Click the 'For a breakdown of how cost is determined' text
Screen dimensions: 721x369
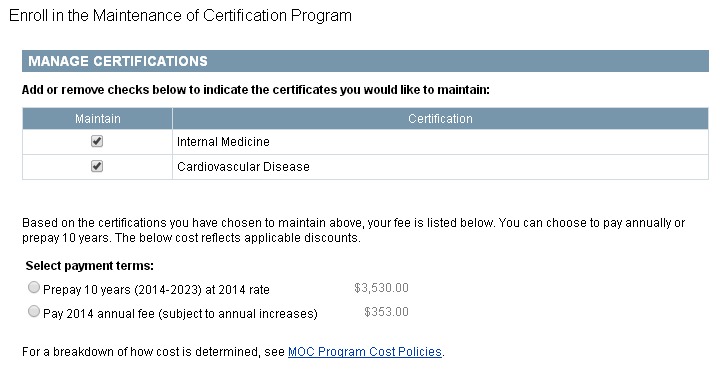(x=154, y=352)
